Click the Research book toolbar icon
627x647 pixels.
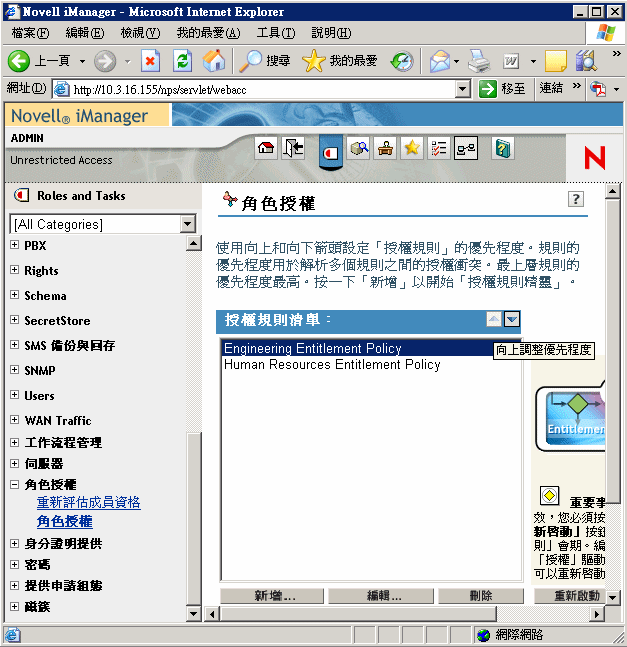tap(586, 61)
